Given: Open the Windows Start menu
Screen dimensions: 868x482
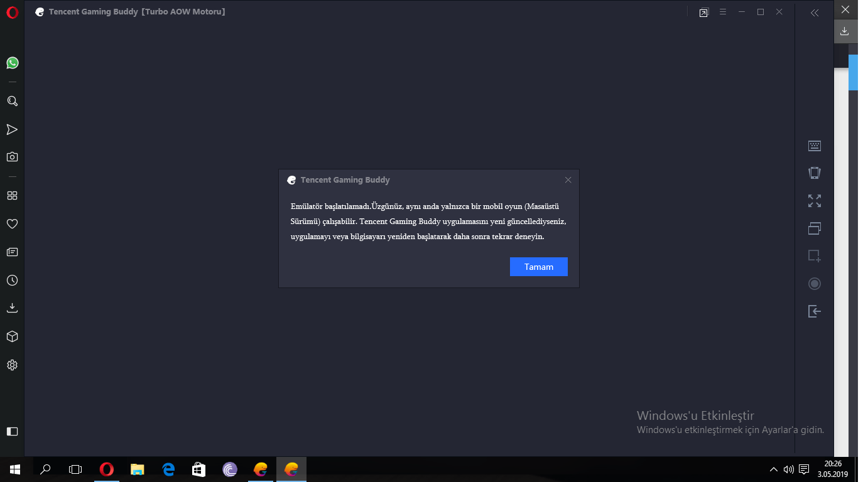Looking at the screenshot, I should pyautogui.click(x=15, y=469).
